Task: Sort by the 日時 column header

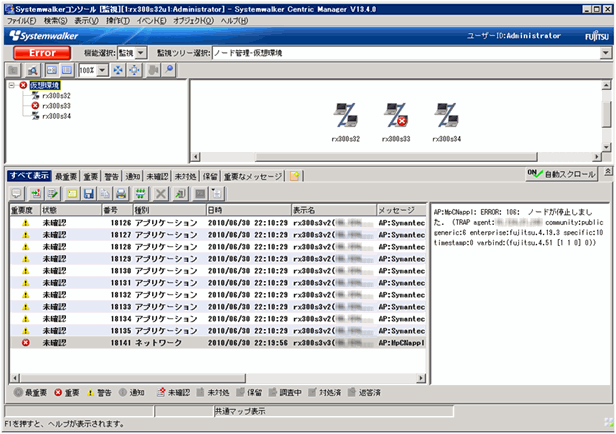Action: [248, 210]
